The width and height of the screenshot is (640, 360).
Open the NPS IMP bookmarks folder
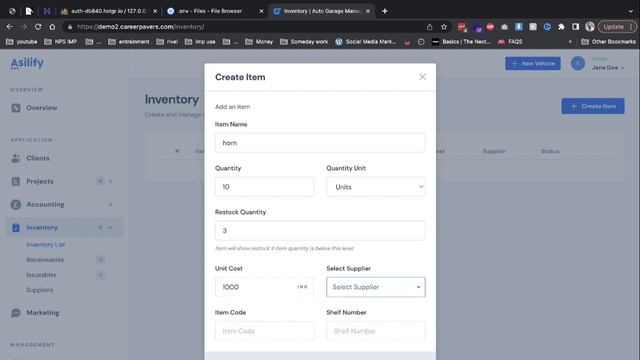click(60, 42)
